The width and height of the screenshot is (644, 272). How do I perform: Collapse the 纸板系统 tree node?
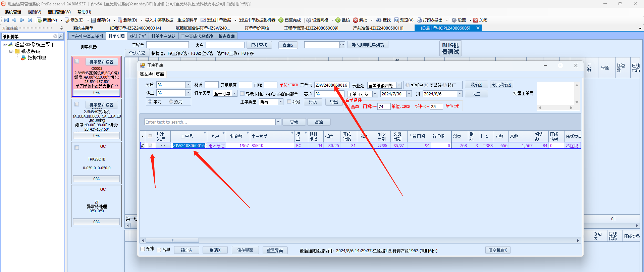[x=11, y=51]
